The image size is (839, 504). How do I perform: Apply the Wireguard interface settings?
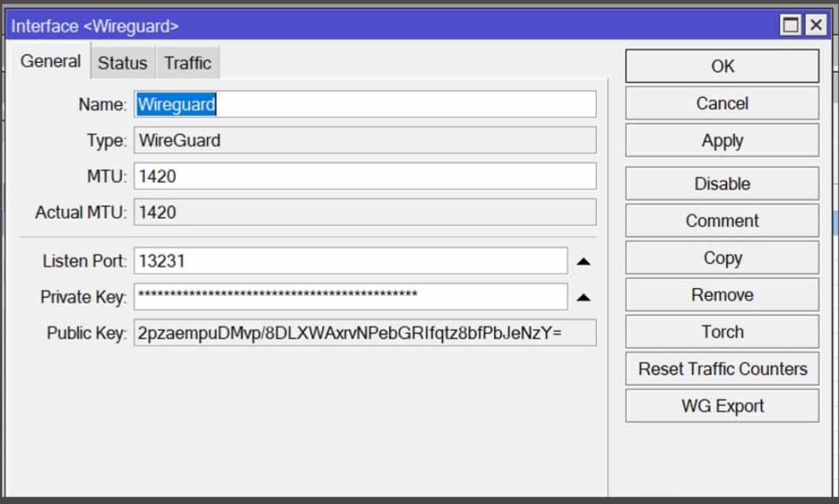tap(722, 140)
